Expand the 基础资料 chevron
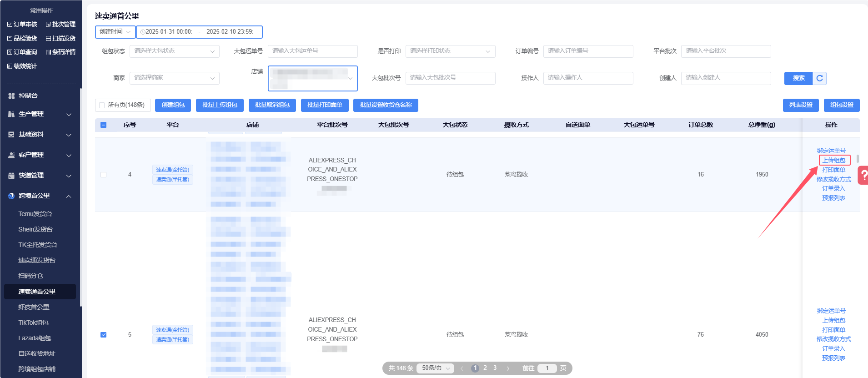868x378 pixels. pos(69,135)
